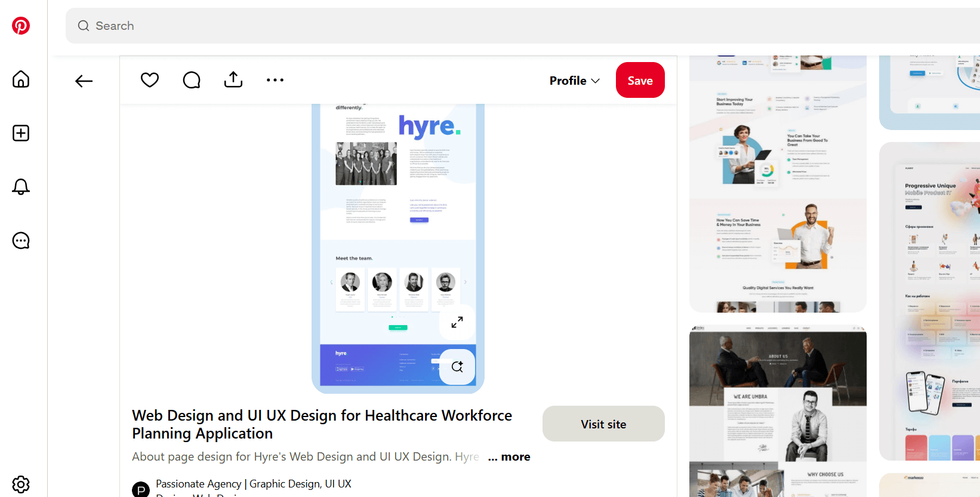Go to Home feed icon

point(21,79)
